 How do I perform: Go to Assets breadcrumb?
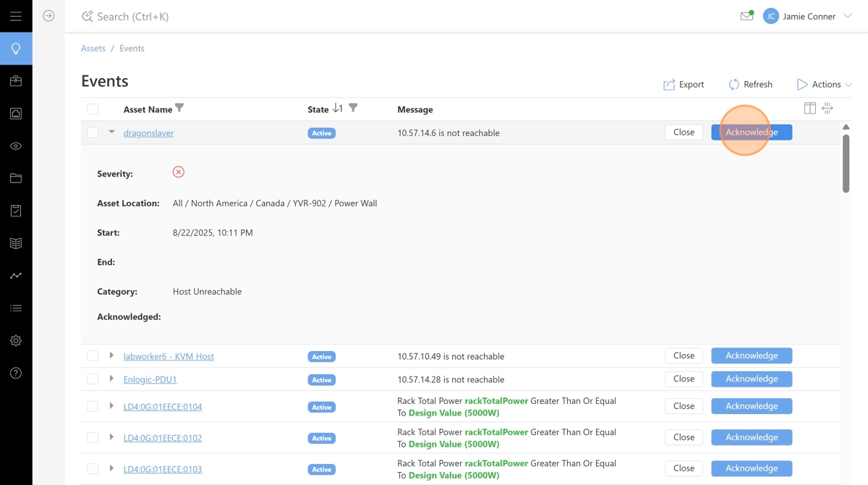(x=93, y=48)
